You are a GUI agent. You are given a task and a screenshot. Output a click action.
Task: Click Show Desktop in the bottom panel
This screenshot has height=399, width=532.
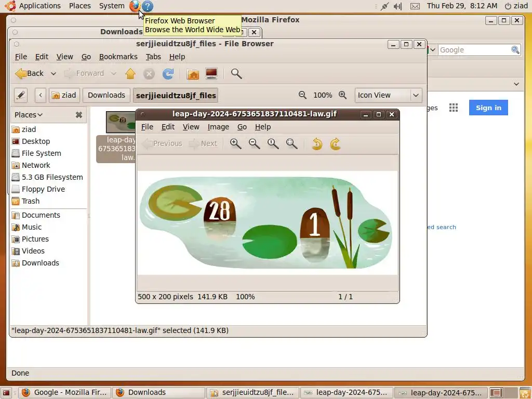click(x=6, y=393)
